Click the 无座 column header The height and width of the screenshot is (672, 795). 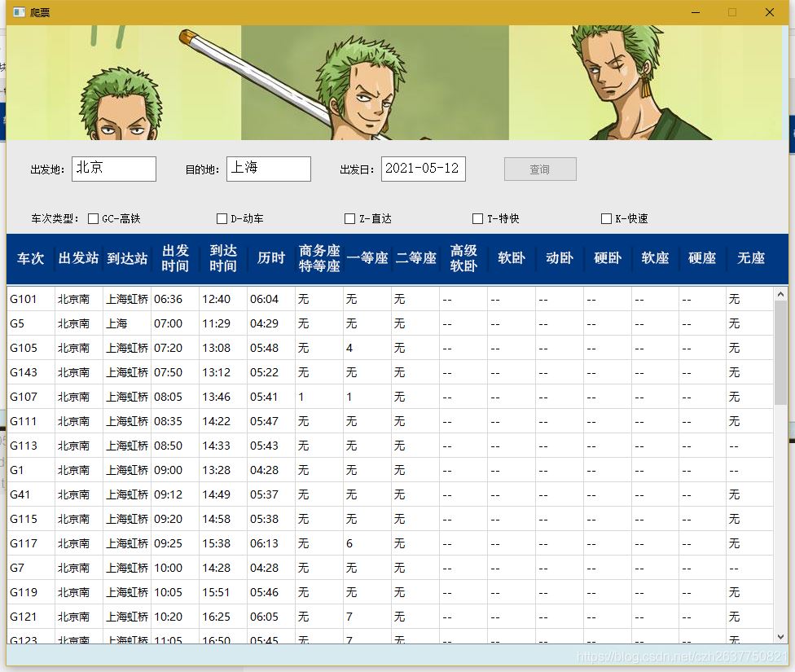coord(749,259)
